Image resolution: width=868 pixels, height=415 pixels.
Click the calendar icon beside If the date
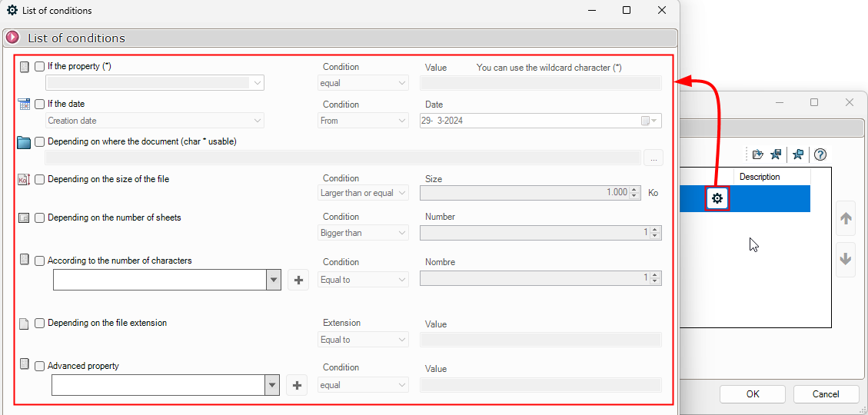24,104
